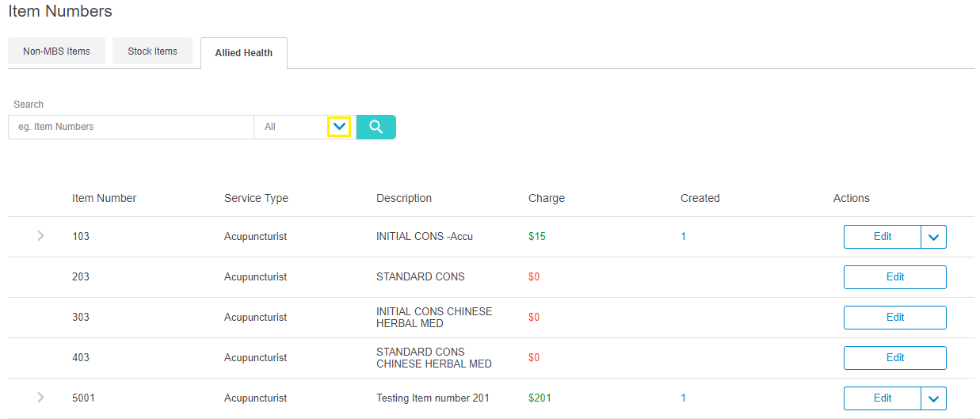Image resolution: width=980 pixels, height=419 pixels.
Task: Select item number 203 cell
Action: pyautogui.click(x=81, y=277)
